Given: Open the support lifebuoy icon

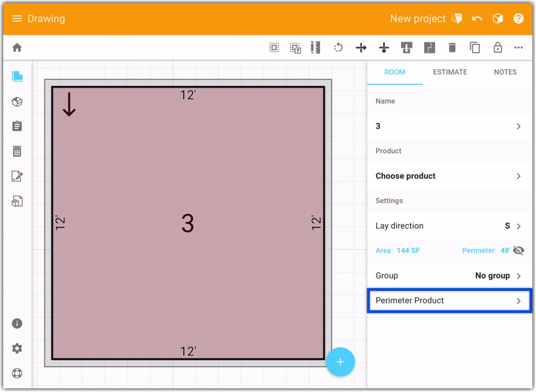Looking at the screenshot, I should (17, 373).
